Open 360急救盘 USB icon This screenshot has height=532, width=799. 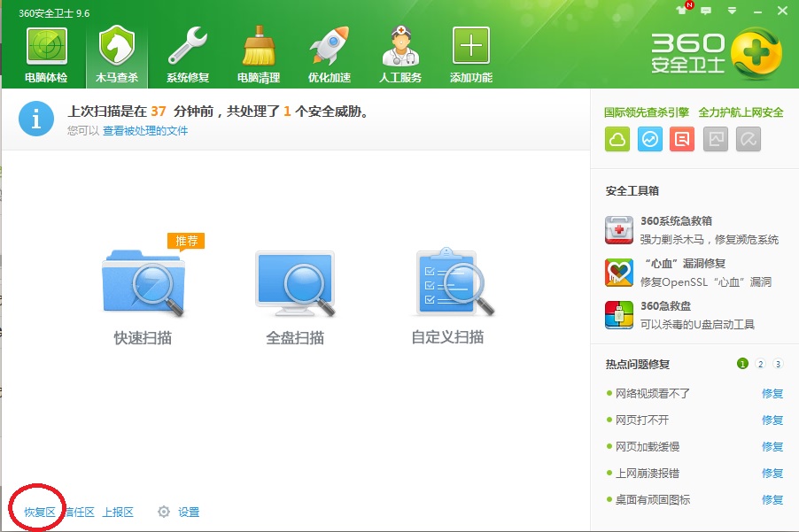click(619, 315)
